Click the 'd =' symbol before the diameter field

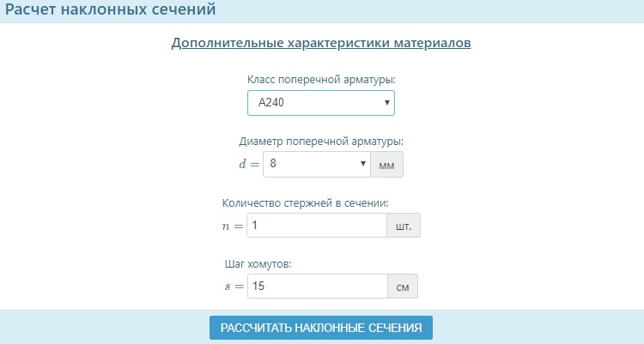click(248, 164)
